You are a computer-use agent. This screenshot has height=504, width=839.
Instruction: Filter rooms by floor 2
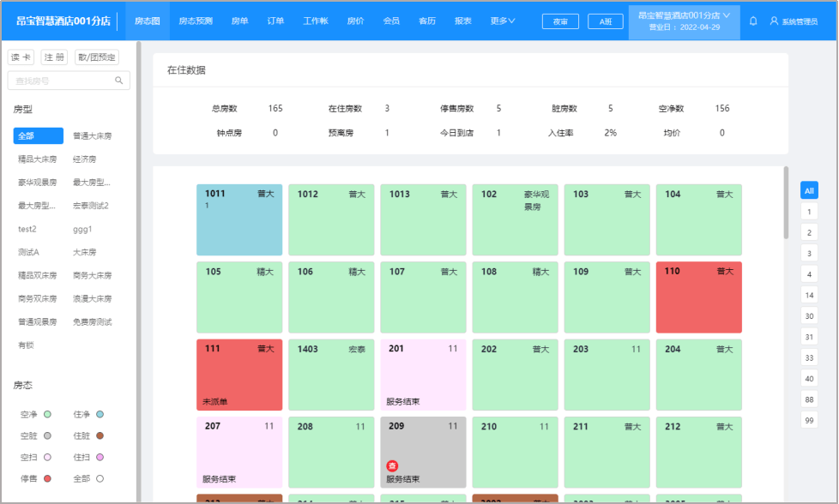coord(809,232)
